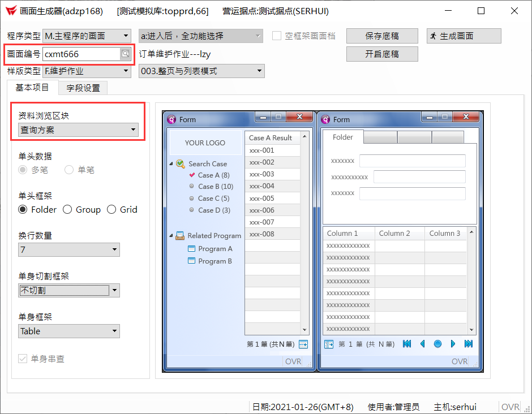Click the Column 1 header in preview table
Image resolution: width=532 pixels, height=414 pixels.
click(349, 233)
